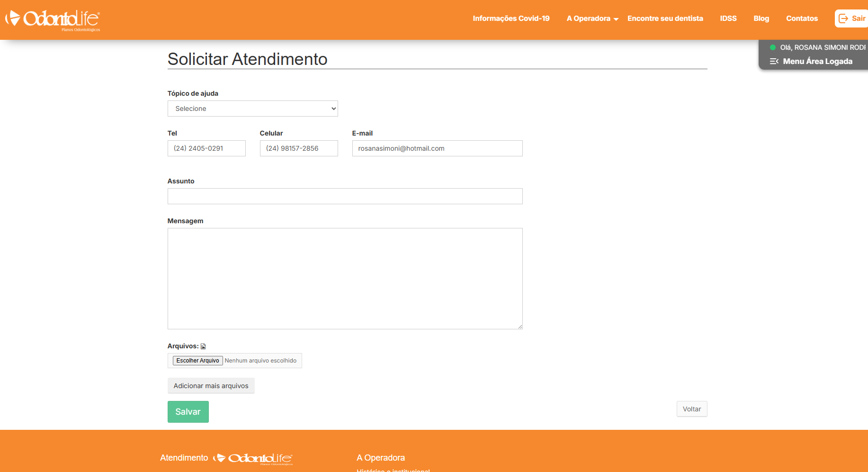This screenshot has width=868, height=472.
Task: Open the IDSS menu item
Action: click(728, 18)
